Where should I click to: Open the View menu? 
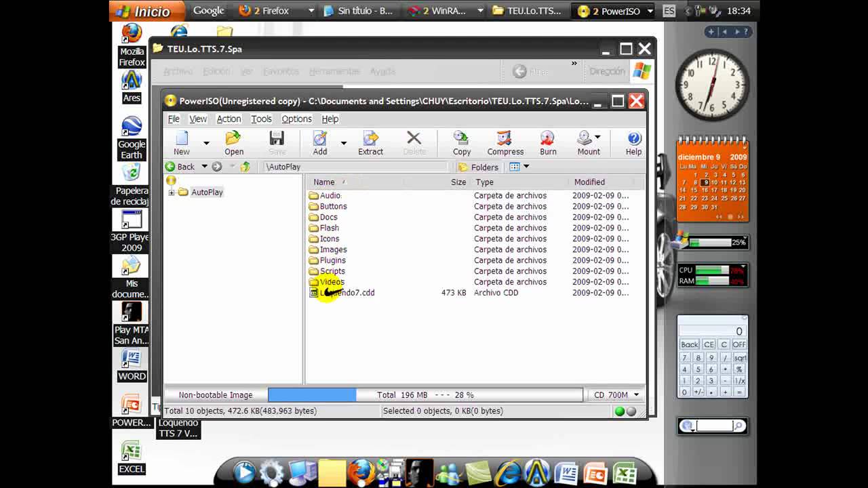point(198,119)
